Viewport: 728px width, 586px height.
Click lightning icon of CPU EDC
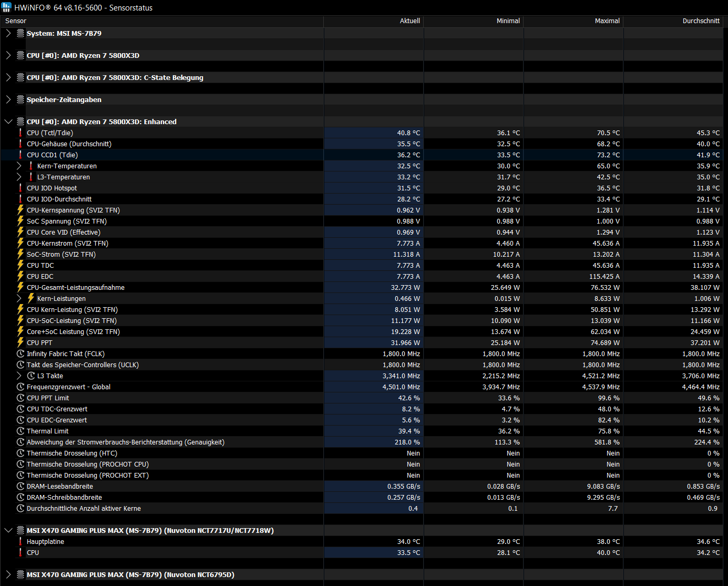pos(20,276)
